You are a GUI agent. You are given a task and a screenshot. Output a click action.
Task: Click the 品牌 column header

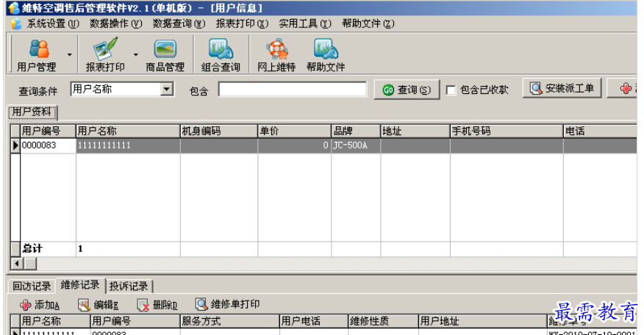click(356, 131)
